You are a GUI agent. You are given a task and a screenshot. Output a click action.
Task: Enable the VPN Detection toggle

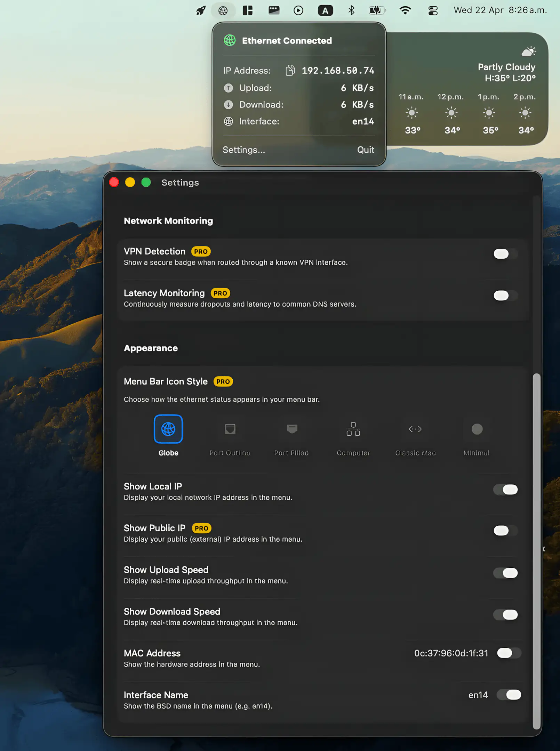pos(505,254)
